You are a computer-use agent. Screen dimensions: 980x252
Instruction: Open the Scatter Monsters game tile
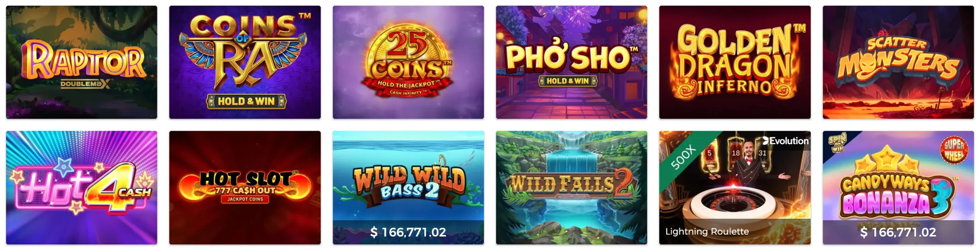[898, 62]
